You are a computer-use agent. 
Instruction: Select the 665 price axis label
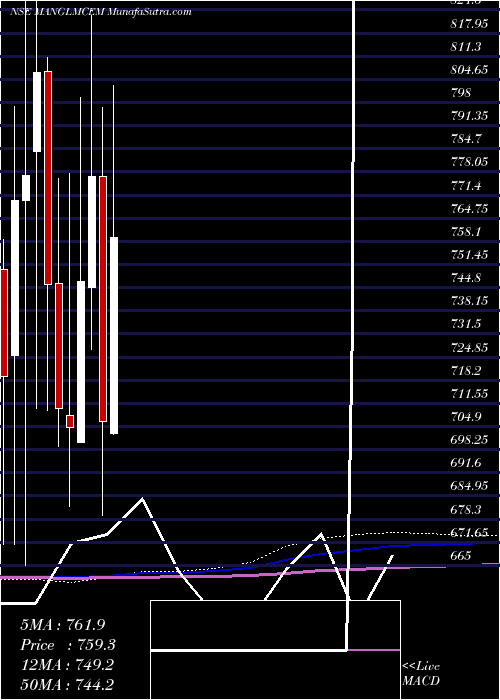click(x=461, y=557)
